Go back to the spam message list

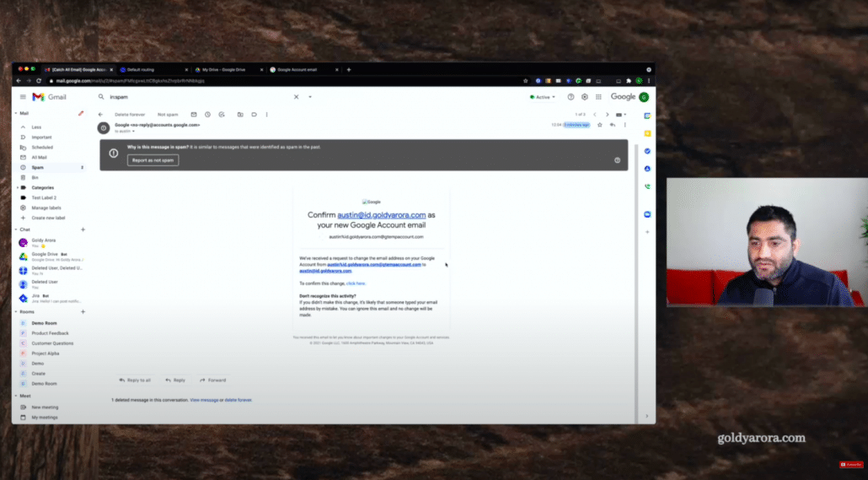[101, 115]
